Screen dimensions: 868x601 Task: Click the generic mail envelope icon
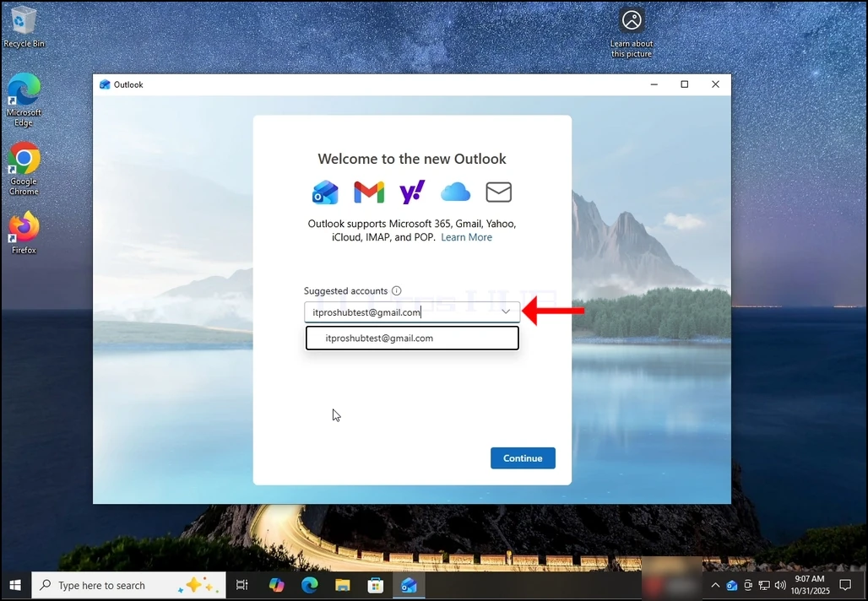[498, 192]
